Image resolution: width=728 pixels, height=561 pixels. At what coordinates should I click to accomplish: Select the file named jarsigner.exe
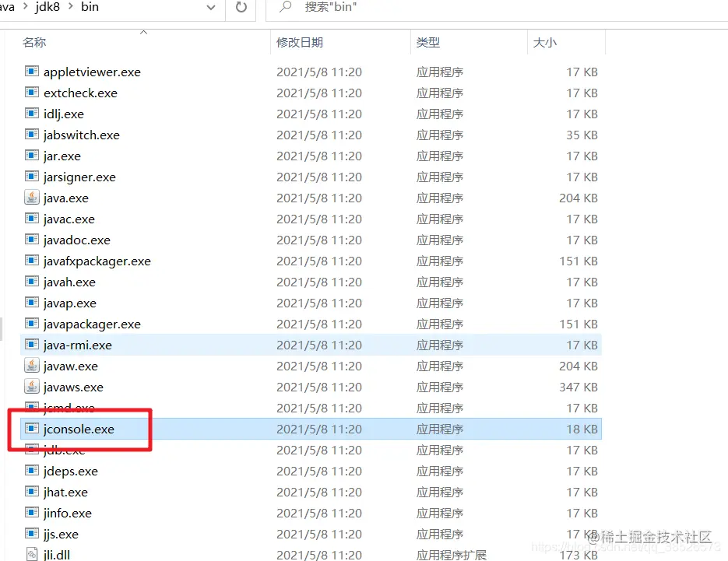click(79, 177)
